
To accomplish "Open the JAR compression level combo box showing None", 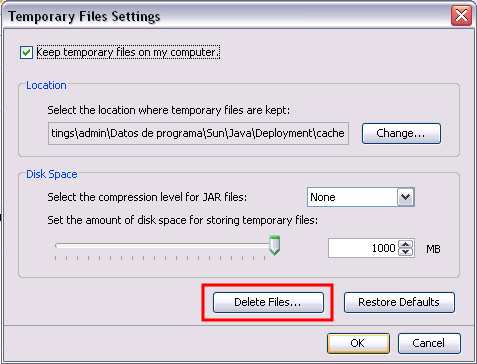I will (x=360, y=197).
